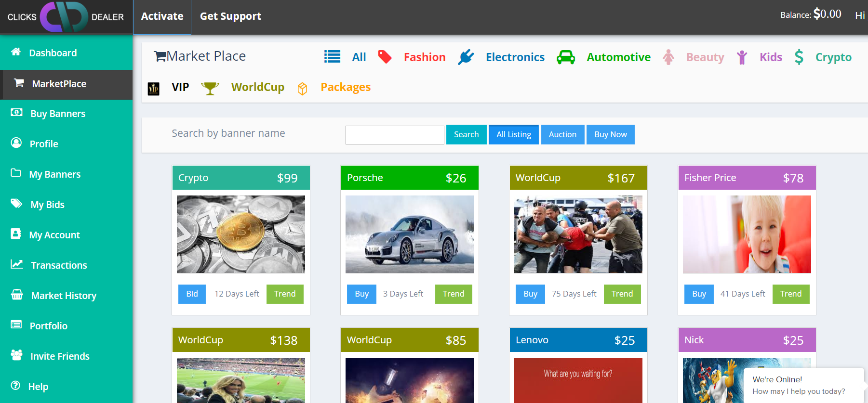Click the My Account badge icon
The width and height of the screenshot is (868, 403).
16,234
